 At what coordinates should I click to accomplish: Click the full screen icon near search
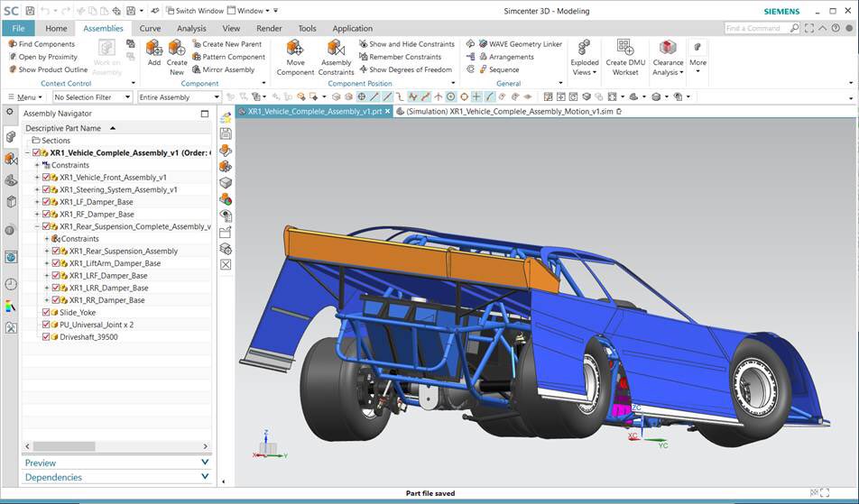click(x=809, y=28)
